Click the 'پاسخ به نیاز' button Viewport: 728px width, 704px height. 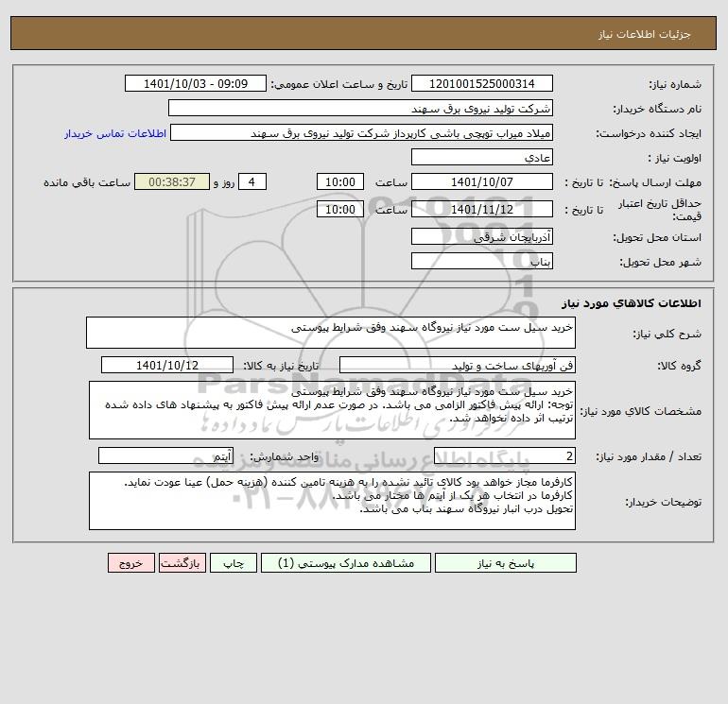(506, 563)
